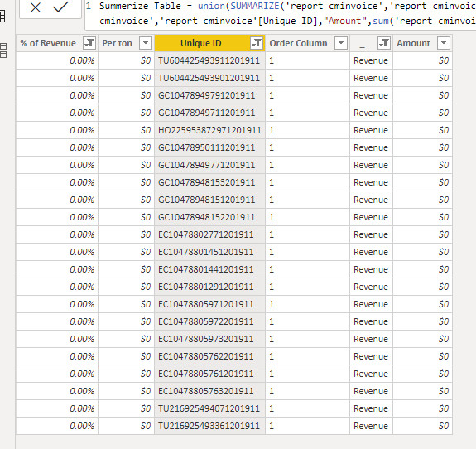476x449 pixels.
Task: Click cell GC10478948152201911
Action: point(209,217)
